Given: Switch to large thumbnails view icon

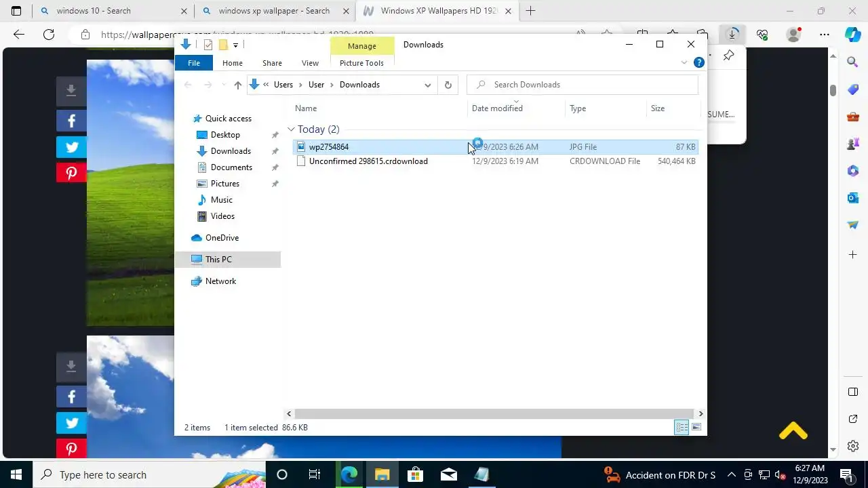Looking at the screenshot, I should (x=696, y=427).
